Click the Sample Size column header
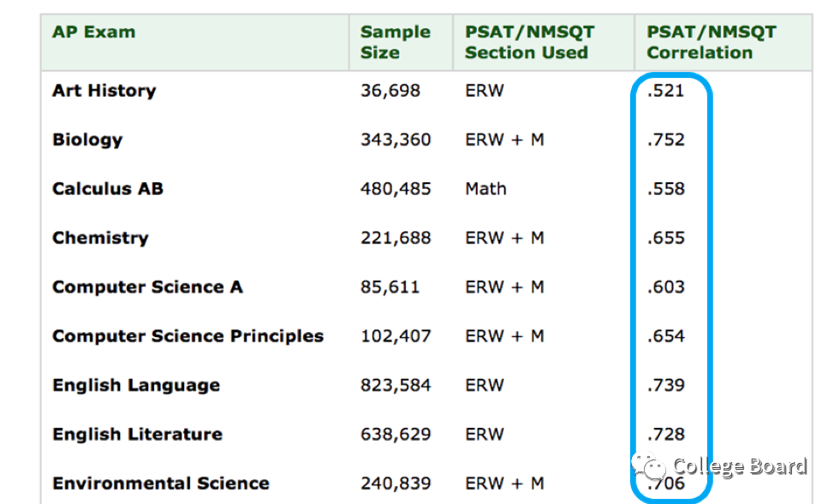The image size is (834, 504). pos(395,42)
